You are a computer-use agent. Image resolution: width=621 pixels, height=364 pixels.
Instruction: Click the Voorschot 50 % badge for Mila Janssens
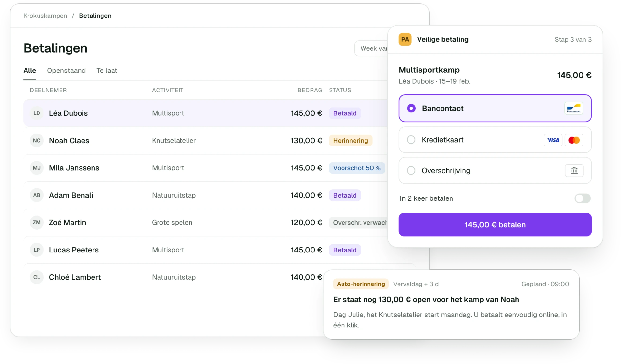pos(357,168)
